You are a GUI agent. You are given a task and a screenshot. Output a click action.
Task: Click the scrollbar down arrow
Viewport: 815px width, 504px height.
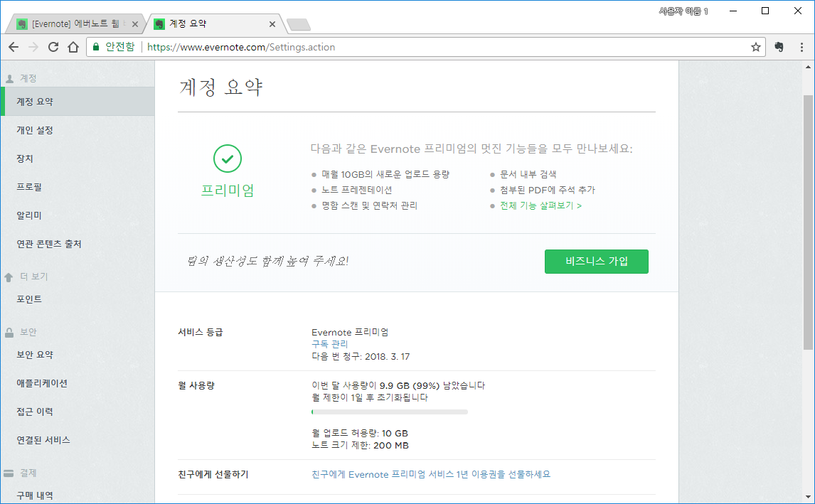(808, 497)
